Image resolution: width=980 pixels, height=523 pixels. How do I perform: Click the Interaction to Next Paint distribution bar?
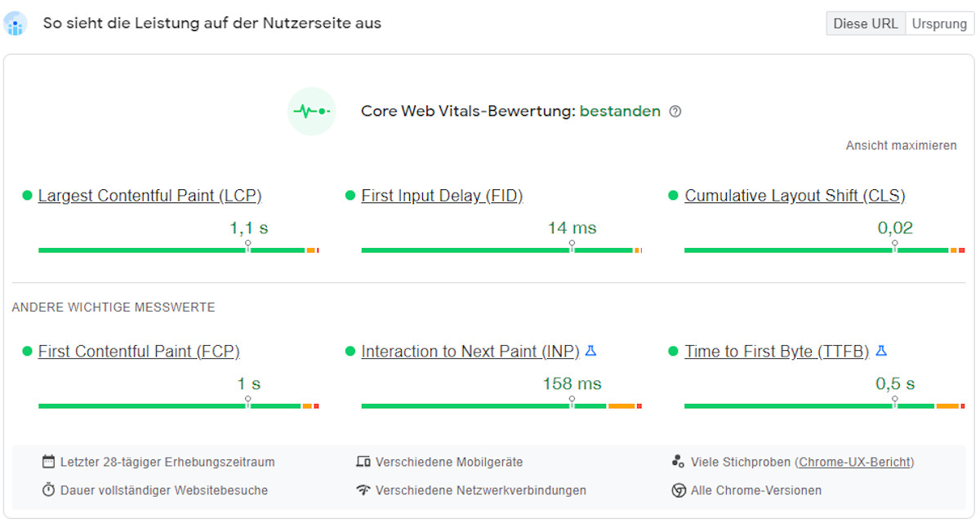click(501, 406)
